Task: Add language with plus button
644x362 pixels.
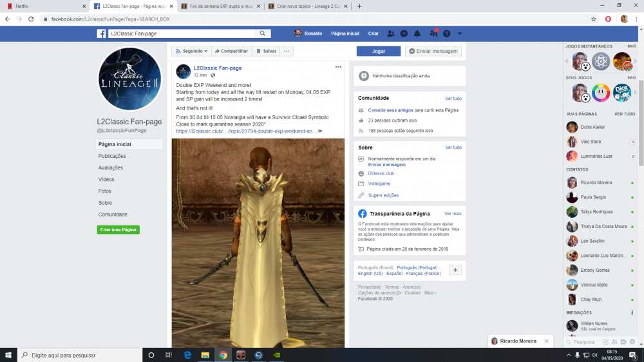Action: pyautogui.click(x=455, y=270)
